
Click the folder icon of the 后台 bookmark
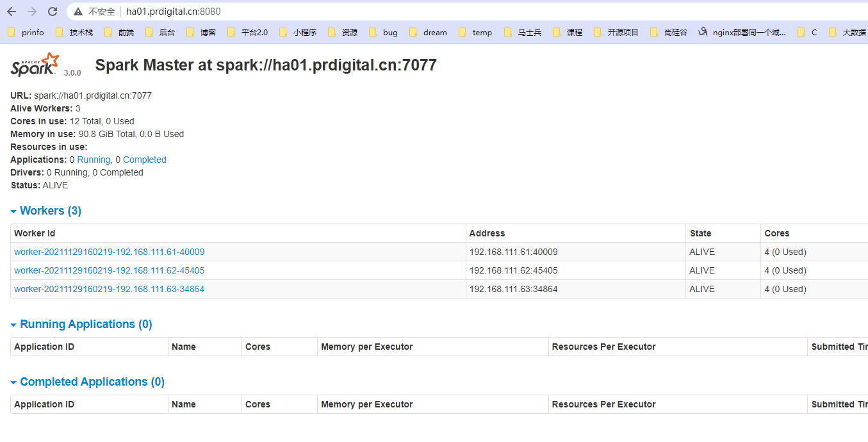tap(149, 32)
